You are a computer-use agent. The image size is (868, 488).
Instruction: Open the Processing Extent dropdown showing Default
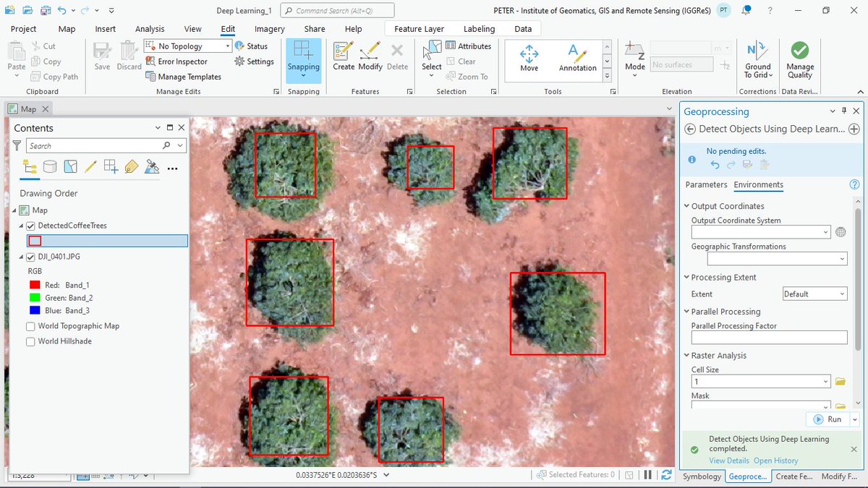[x=814, y=294]
